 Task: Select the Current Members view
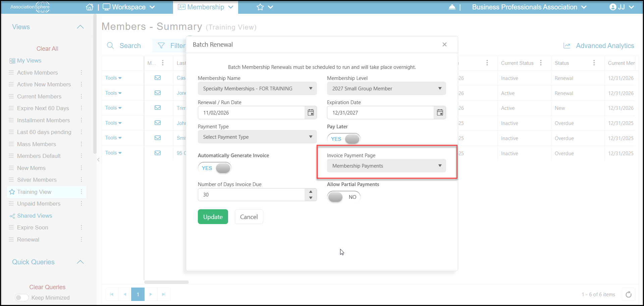click(x=39, y=96)
